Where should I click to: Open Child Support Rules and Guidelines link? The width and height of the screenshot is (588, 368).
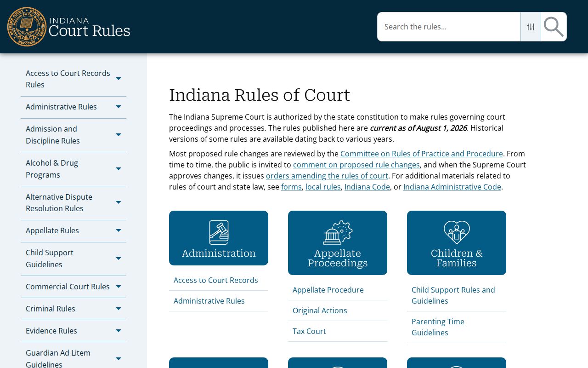coord(453,295)
